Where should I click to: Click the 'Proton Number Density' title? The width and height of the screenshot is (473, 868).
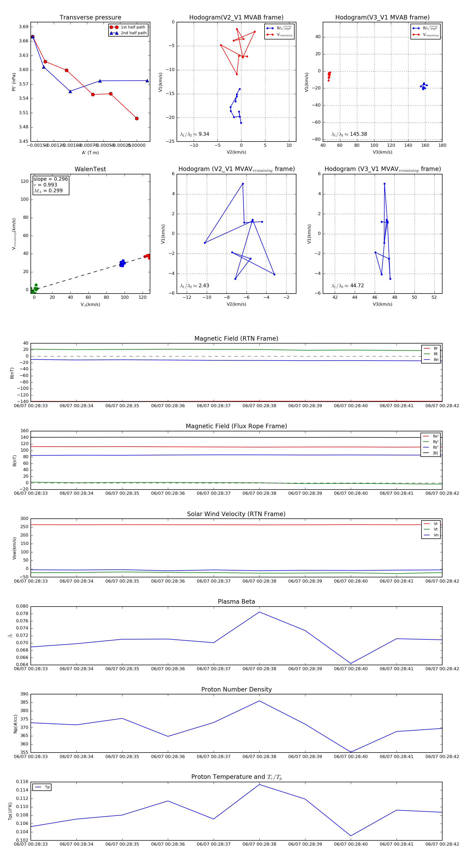pyautogui.click(x=236, y=689)
